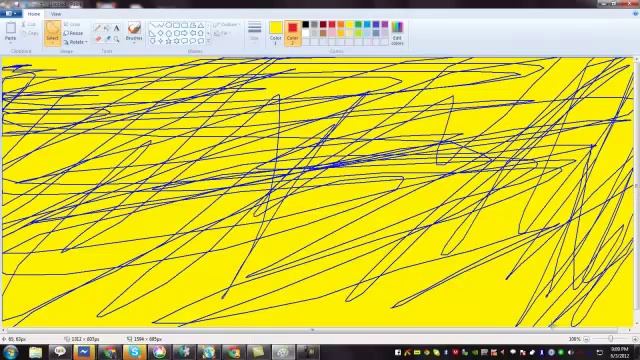This screenshot has width=640, height=360.
Task: Choose the Five-point star shape
Action: (168, 41)
